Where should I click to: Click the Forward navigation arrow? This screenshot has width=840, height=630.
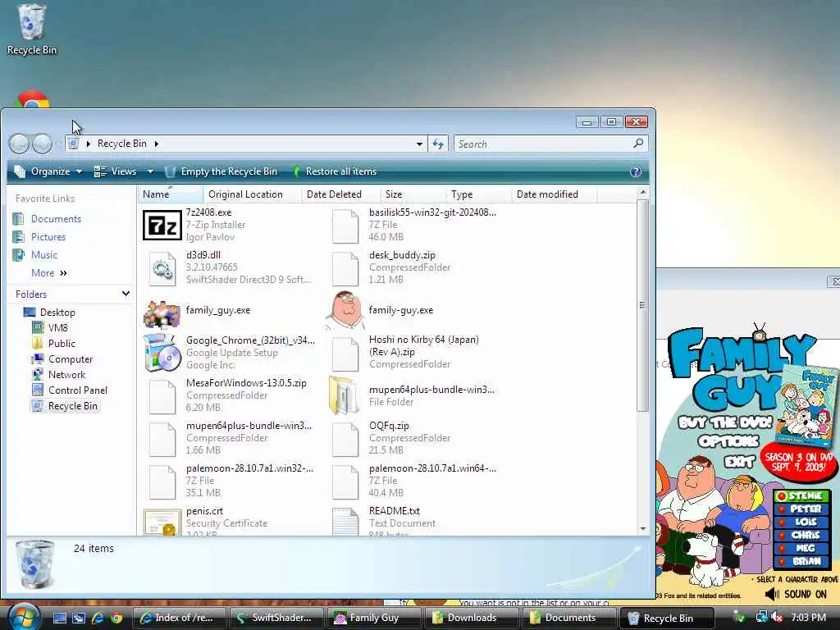click(x=43, y=143)
